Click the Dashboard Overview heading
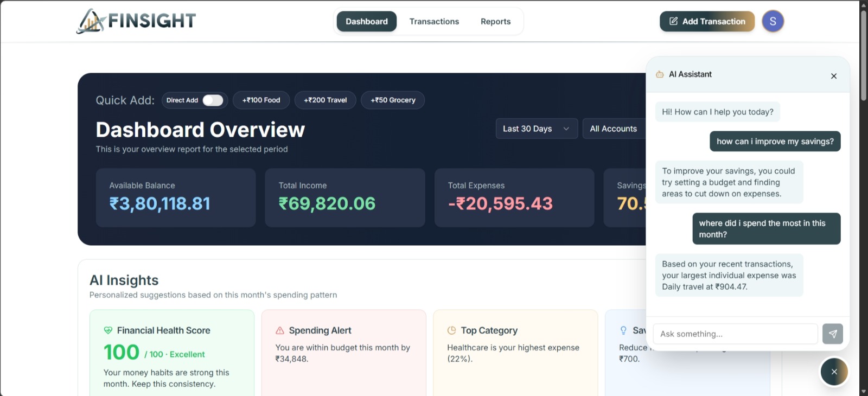Screen dimensions: 868x396 (200, 130)
